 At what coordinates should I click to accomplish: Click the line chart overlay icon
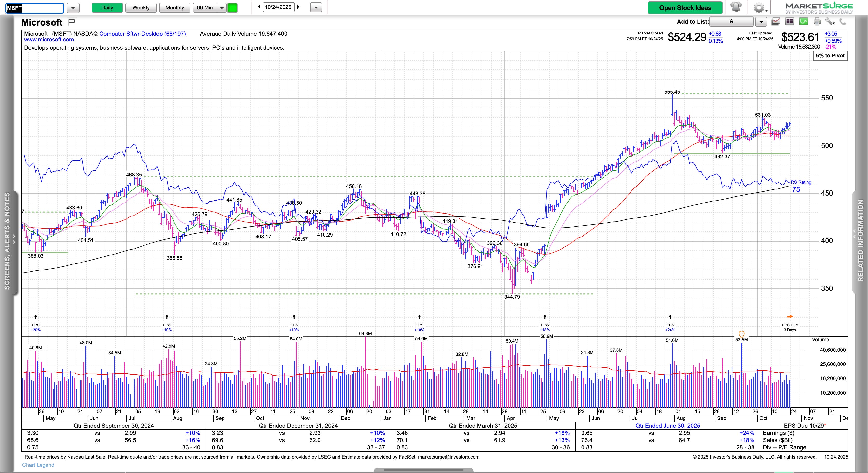pyautogui.click(x=775, y=21)
